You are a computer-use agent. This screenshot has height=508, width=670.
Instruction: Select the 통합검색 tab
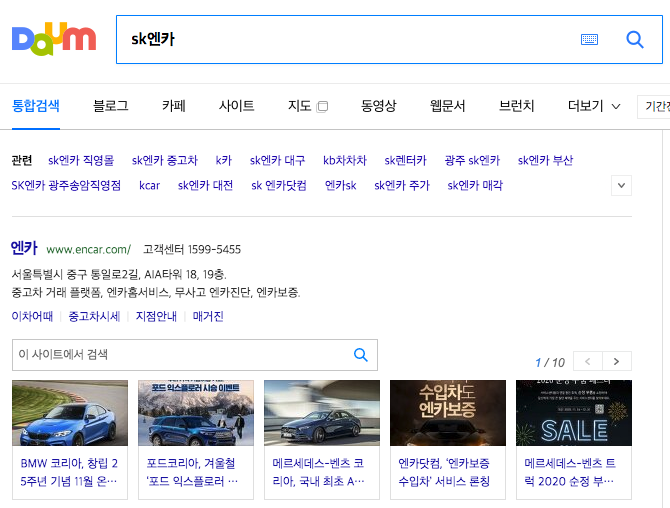click(x=36, y=106)
